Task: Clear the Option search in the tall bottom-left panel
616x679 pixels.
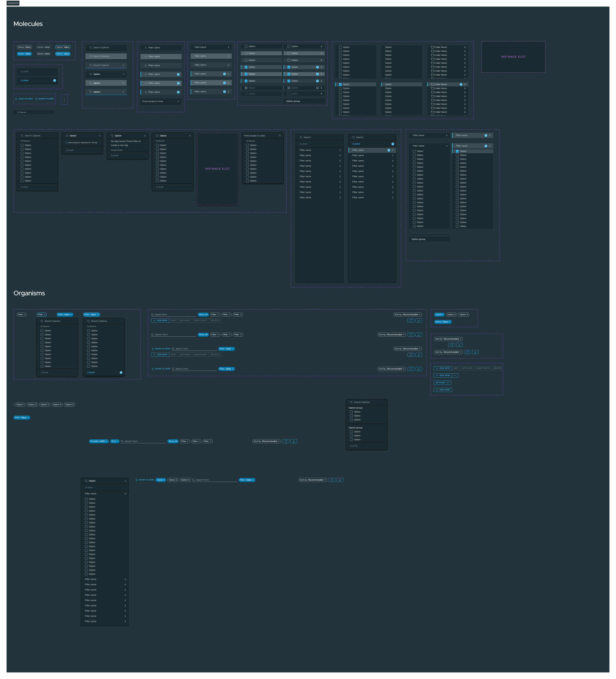Action: (x=125, y=481)
